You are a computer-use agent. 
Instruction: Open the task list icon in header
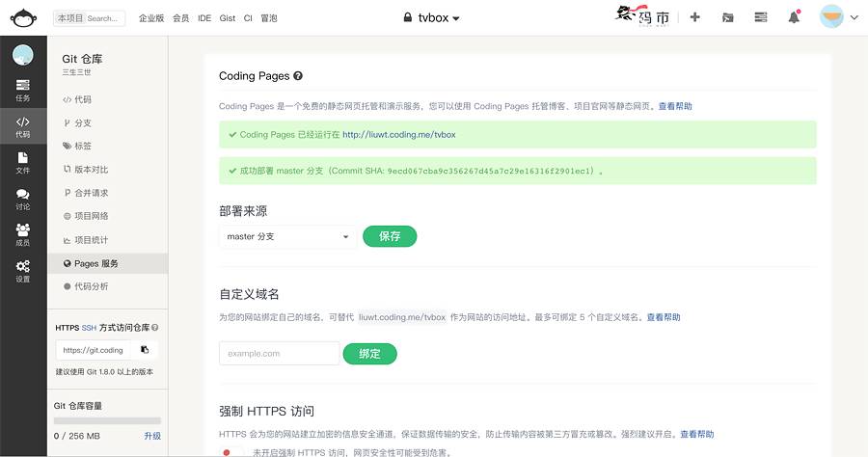(761, 17)
